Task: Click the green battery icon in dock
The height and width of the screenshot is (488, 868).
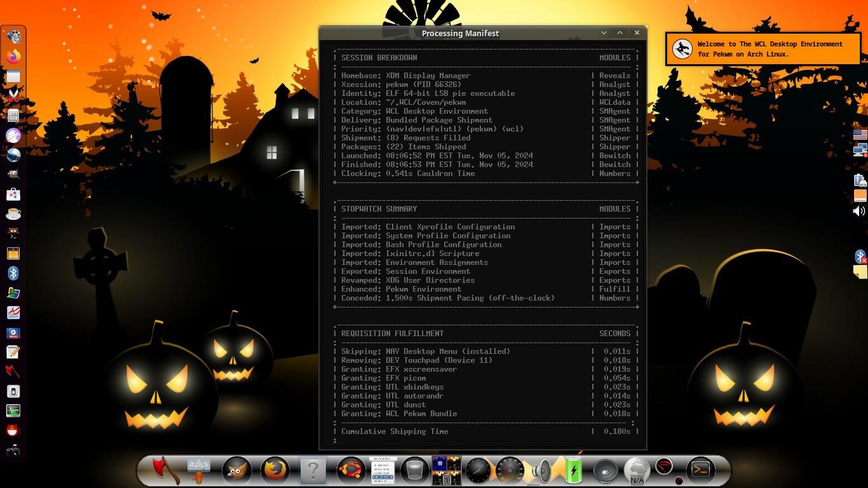Action: pyautogui.click(x=573, y=470)
